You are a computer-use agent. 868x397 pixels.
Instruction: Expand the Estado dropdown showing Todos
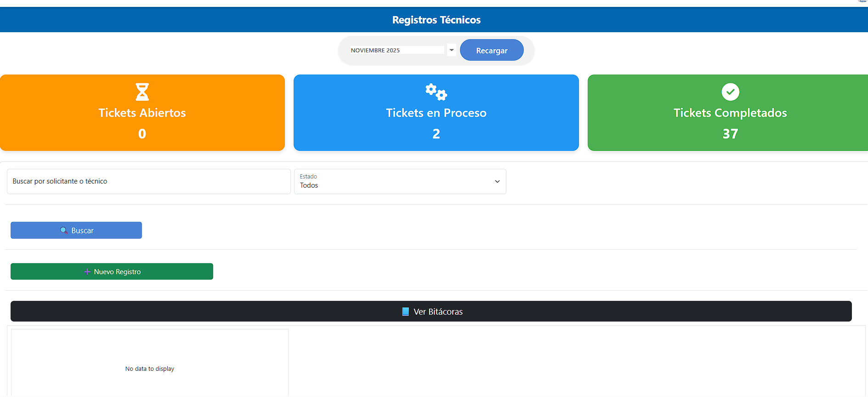click(x=400, y=181)
